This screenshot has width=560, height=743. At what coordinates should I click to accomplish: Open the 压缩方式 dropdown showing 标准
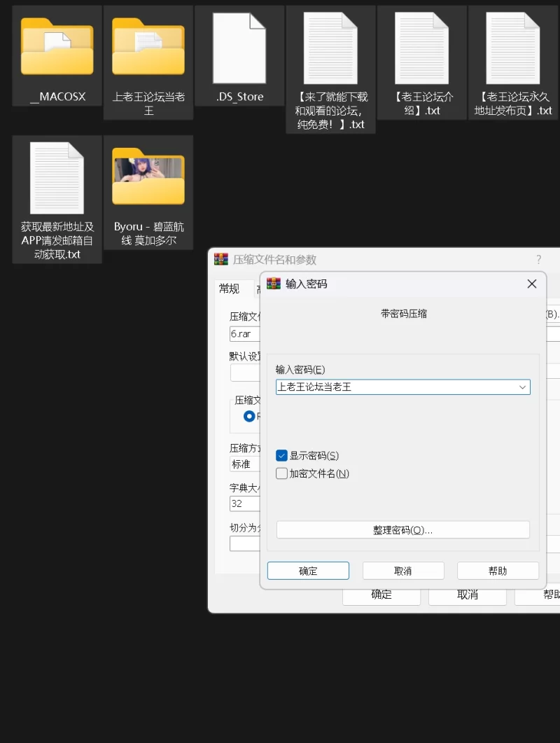pos(244,464)
